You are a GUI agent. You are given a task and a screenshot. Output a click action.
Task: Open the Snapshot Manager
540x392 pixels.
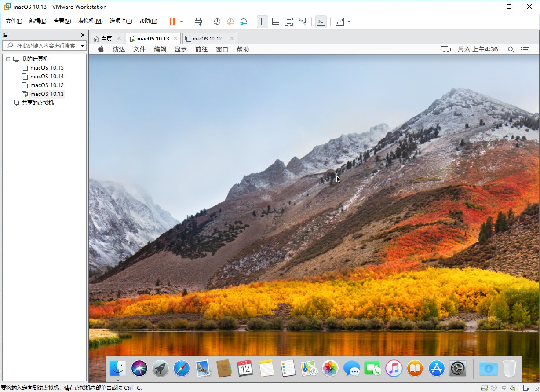click(243, 21)
